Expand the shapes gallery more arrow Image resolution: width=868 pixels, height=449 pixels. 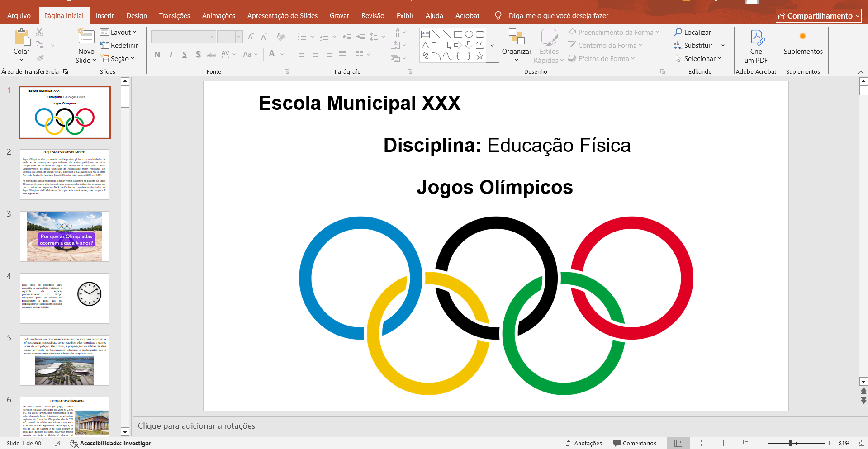pyautogui.click(x=492, y=45)
